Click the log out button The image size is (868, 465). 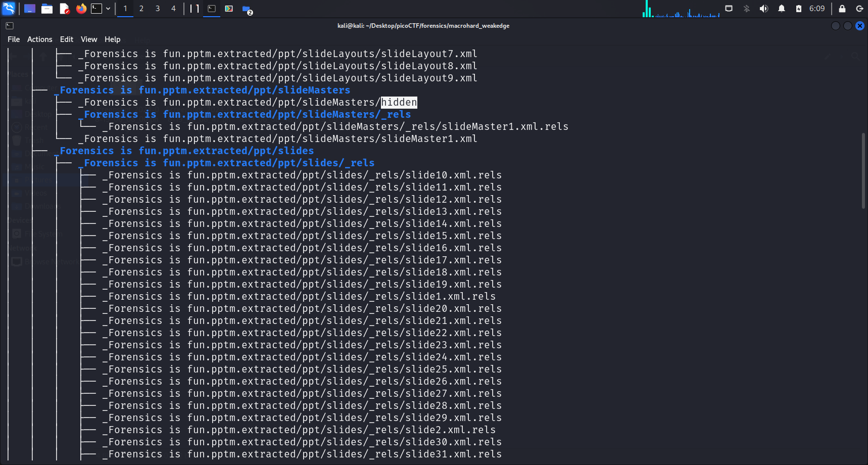(x=859, y=9)
